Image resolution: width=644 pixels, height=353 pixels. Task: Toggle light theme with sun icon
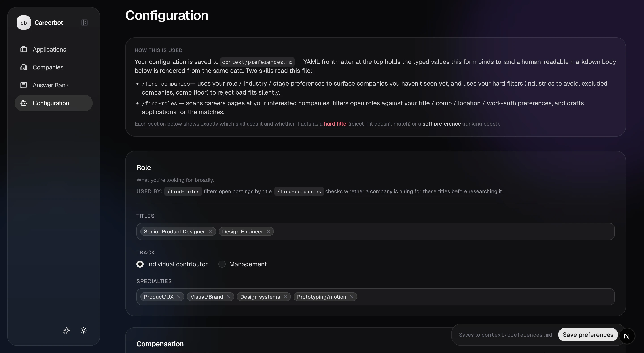pyautogui.click(x=83, y=330)
